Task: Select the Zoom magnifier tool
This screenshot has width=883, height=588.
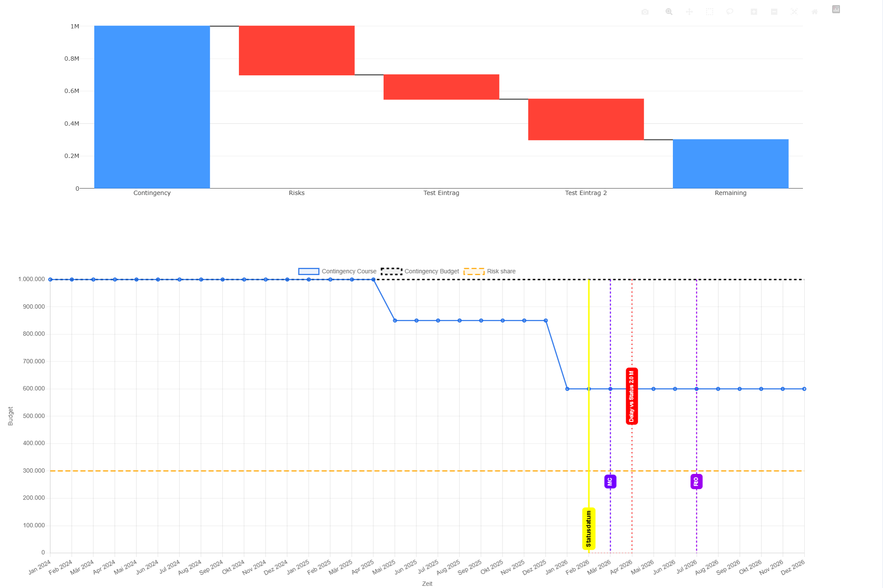Action: click(669, 12)
